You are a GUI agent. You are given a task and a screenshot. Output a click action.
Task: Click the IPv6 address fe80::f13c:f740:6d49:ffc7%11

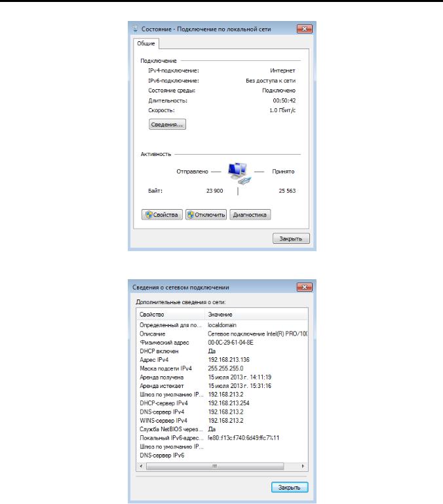point(243,438)
